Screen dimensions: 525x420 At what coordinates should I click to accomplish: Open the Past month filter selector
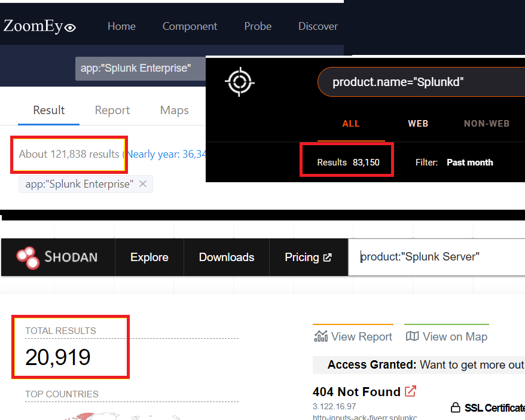(x=469, y=162)
